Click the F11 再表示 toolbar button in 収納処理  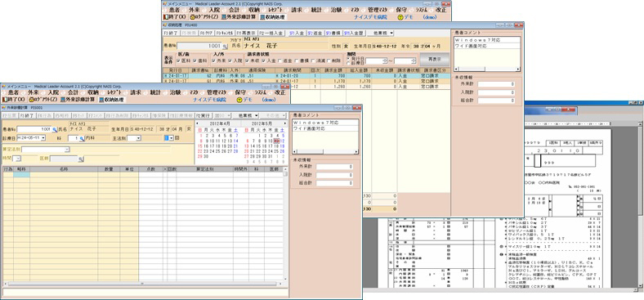tap(247, 33)
